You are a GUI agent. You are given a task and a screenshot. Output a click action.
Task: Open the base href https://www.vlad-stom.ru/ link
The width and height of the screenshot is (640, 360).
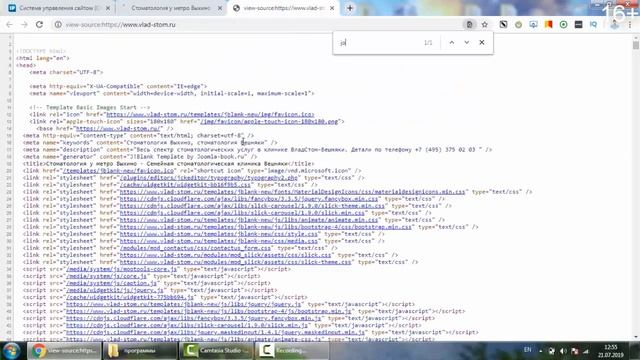click(x=118, y=129)
